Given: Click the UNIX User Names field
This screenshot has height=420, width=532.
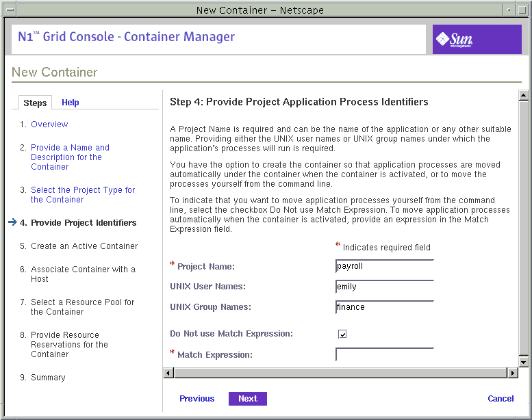Looking at the screenshot, I should coord(384,287).
